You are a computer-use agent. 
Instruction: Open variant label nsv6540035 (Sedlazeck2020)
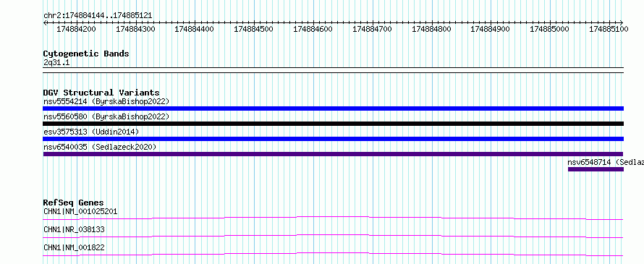100,147
